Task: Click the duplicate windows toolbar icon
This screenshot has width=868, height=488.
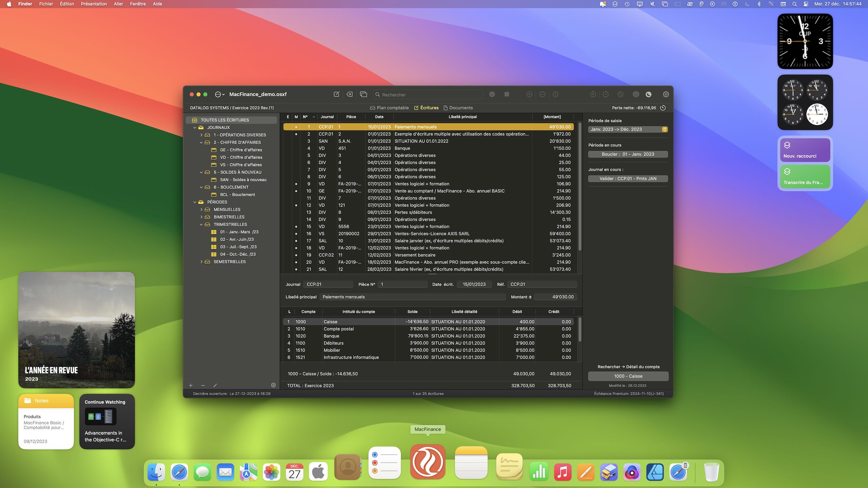Action: coord(363,94)
